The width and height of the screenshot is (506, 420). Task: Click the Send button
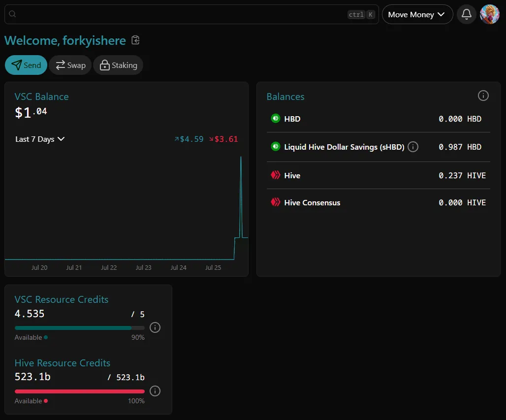(26, 65)
